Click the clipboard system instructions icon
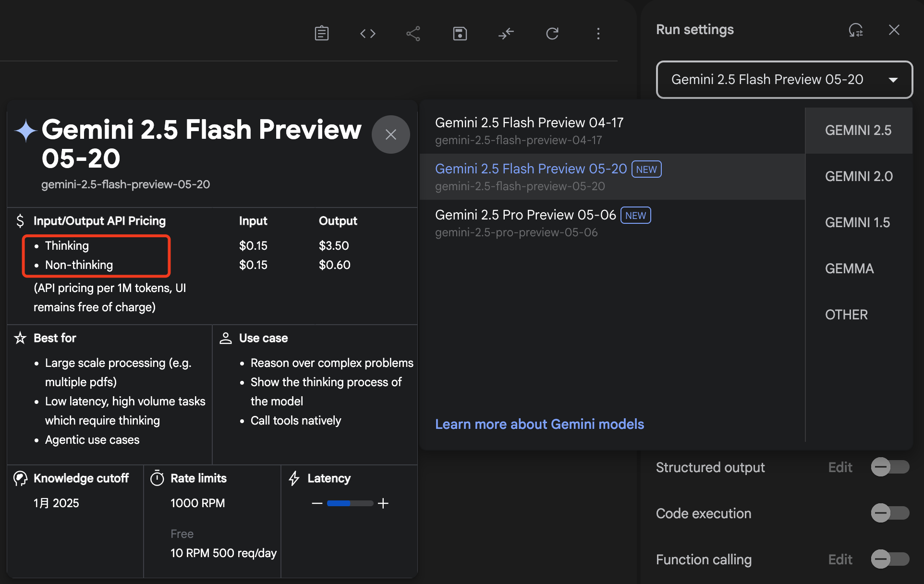 [x=321, y=34]
